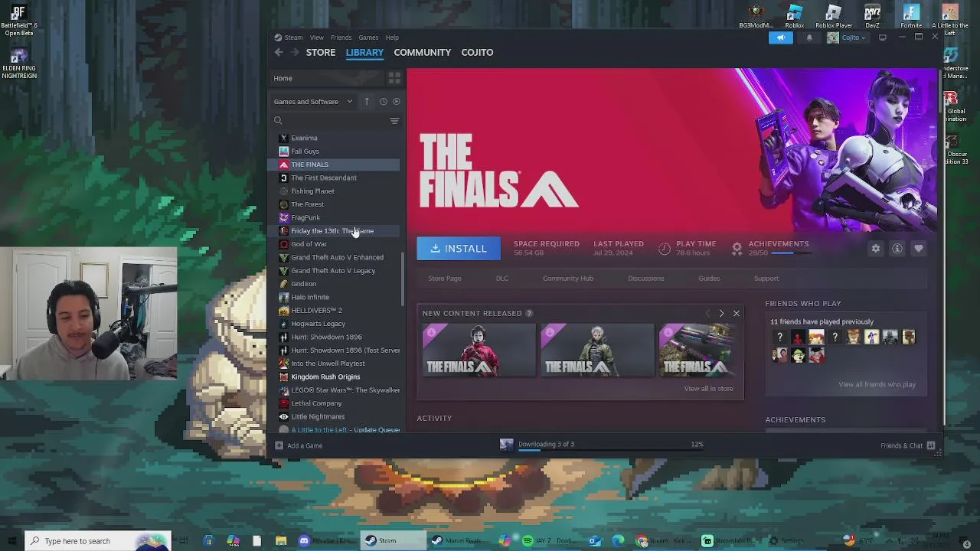Image resolution: width=980 pixels, height=551 pixels.
Task: Open the COJITO profile tab
Action: coord(477,52)
